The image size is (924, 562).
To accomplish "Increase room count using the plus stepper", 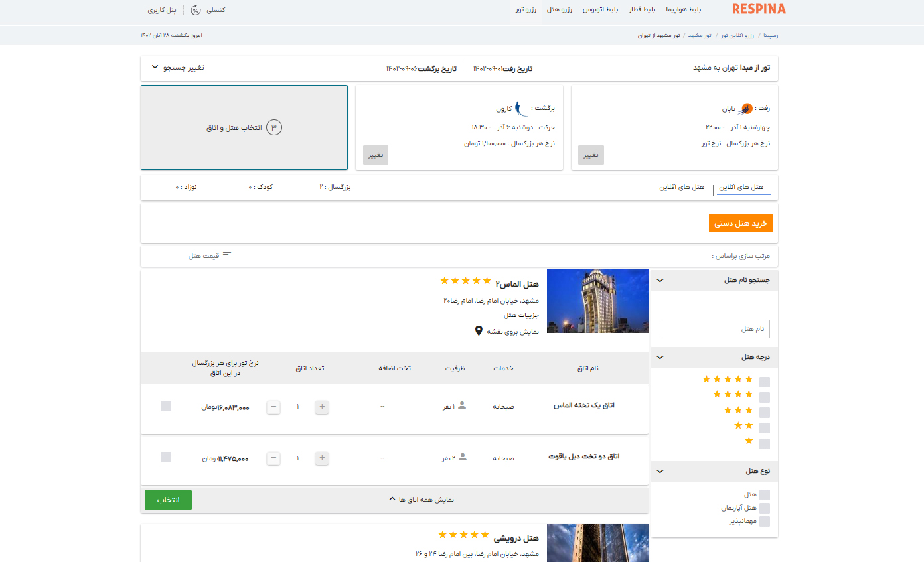I will [321, 407].
